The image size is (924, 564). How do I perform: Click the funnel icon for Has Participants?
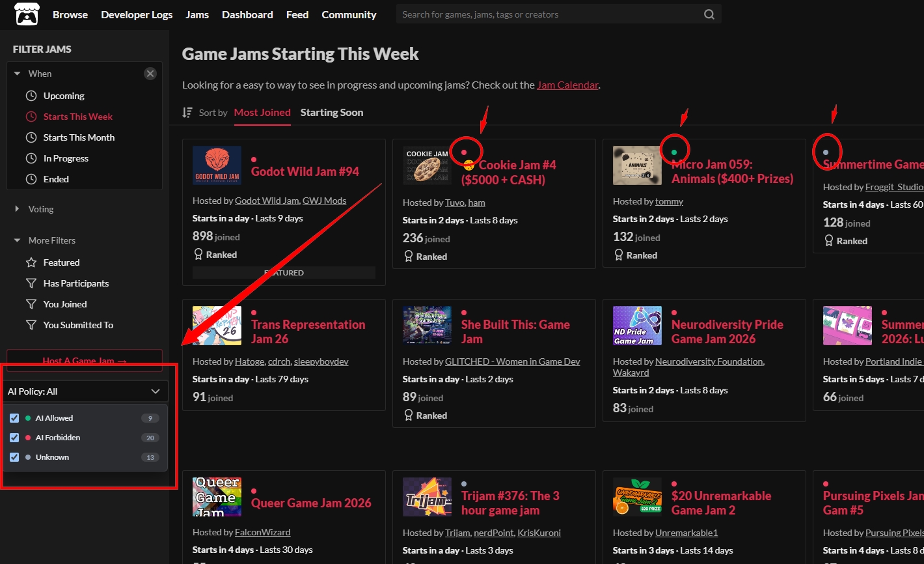tap(31, 283)
